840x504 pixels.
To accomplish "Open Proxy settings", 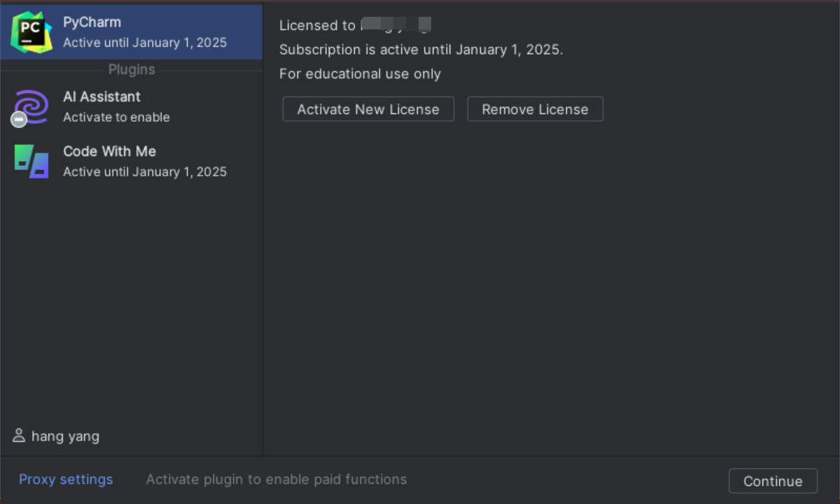I will 65,479.
